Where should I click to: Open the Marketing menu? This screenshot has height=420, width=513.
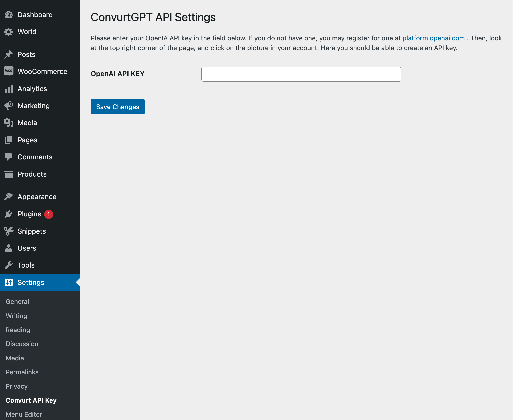40,106
